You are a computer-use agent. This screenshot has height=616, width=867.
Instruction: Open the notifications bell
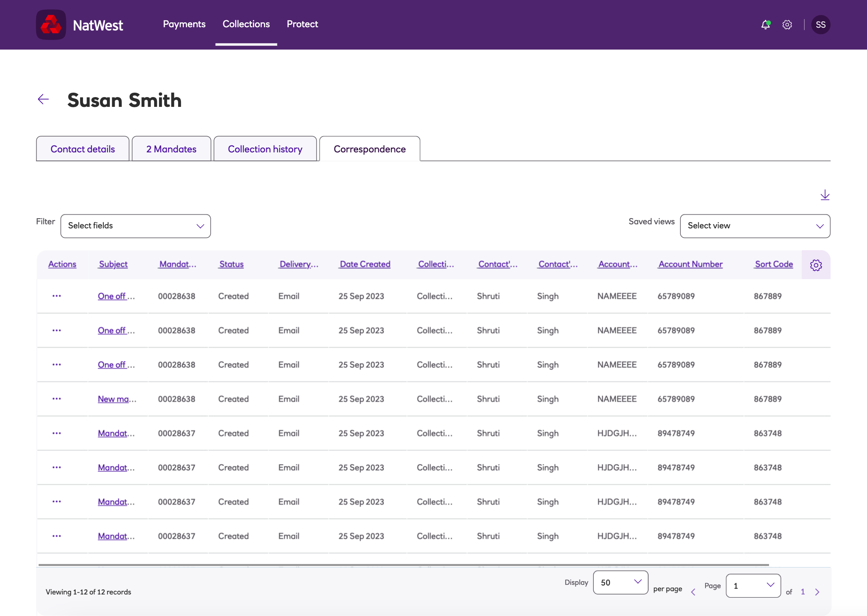(x=765, y=25)
